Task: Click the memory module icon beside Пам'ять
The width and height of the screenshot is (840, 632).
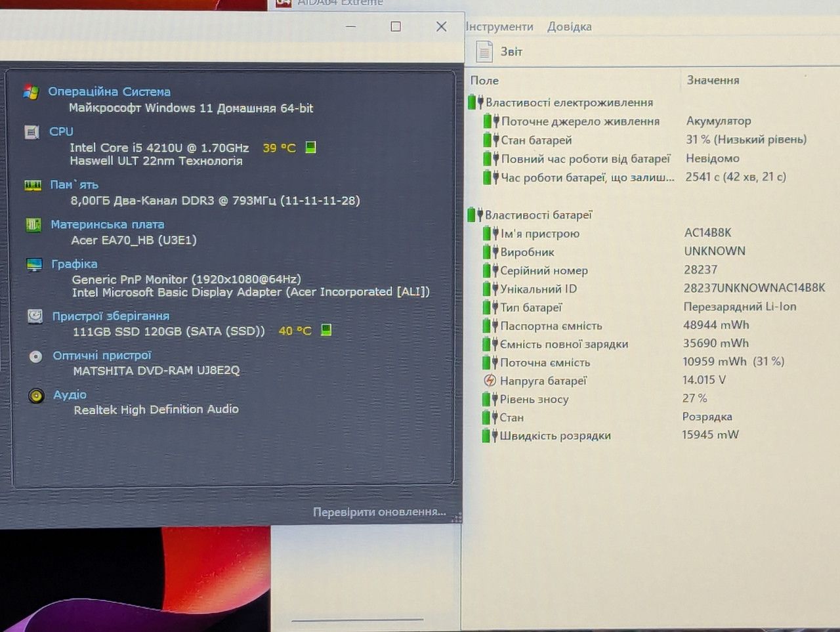Action: (33, 185)
